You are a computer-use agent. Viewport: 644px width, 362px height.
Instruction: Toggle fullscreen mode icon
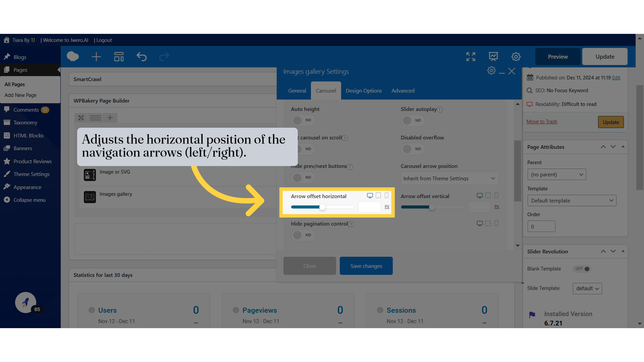[x=471, y=57]
